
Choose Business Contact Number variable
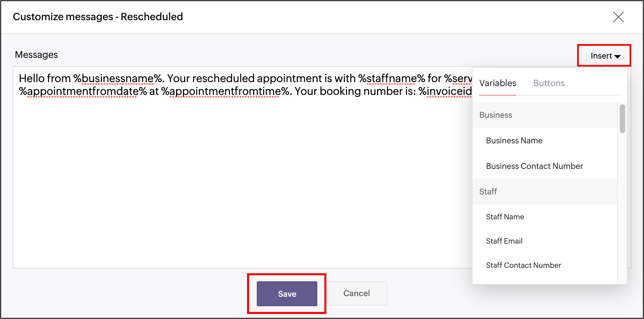click(534, 166)
